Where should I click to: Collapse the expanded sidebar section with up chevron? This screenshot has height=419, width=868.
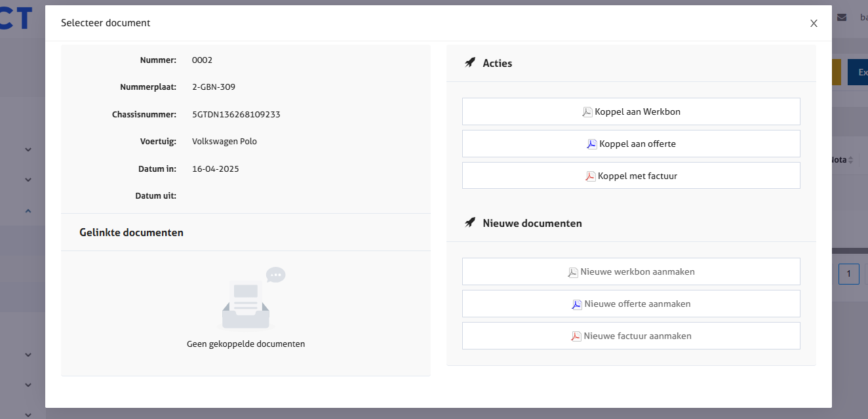pos(28,210)
